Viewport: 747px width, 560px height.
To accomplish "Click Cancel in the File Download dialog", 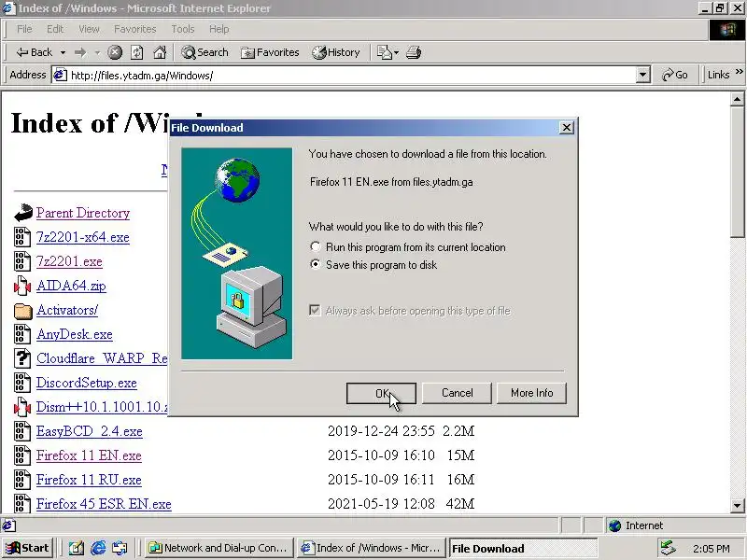I will click(x=457, y=393).
